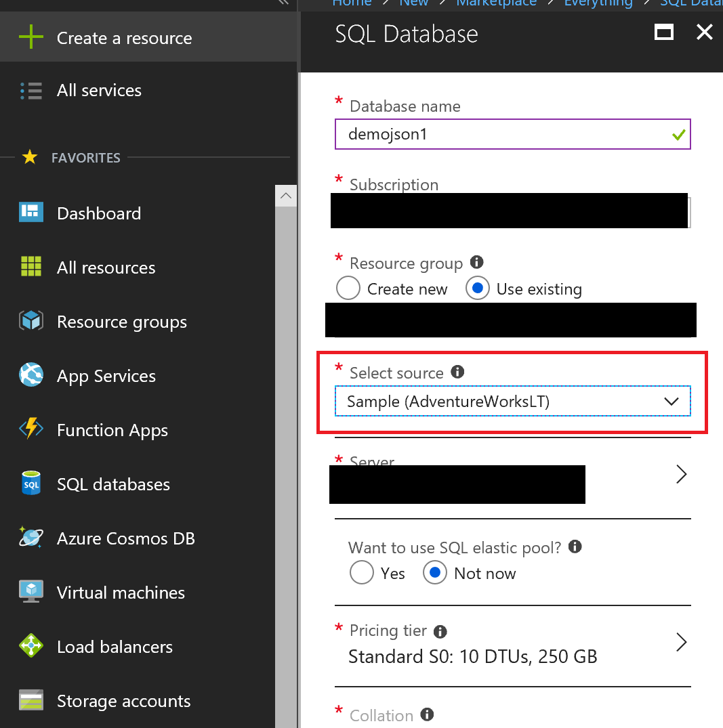This screenshot has width=723, height=728.
Task: Click the Marketplace breadcrumb link
Action: pos(496,3)
